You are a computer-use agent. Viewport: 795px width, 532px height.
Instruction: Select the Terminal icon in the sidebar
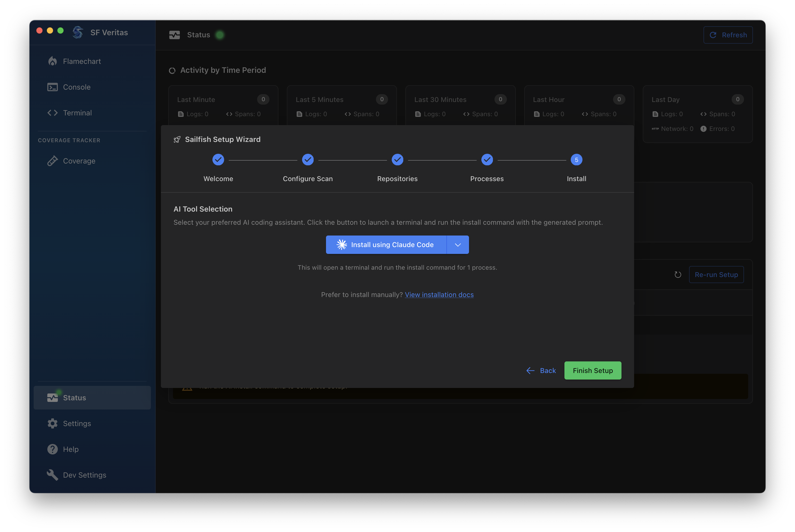[x=53, y=113]
